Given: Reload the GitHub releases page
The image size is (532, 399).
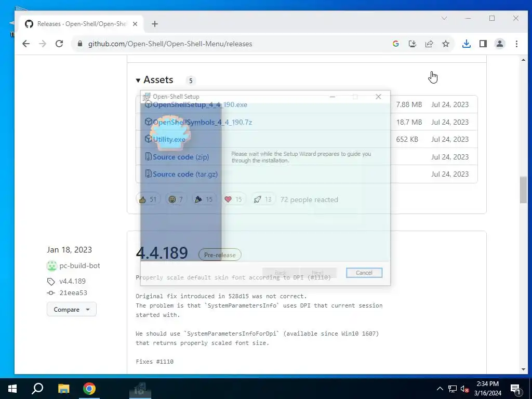Looking at the screenshot, I should (59, 44).
